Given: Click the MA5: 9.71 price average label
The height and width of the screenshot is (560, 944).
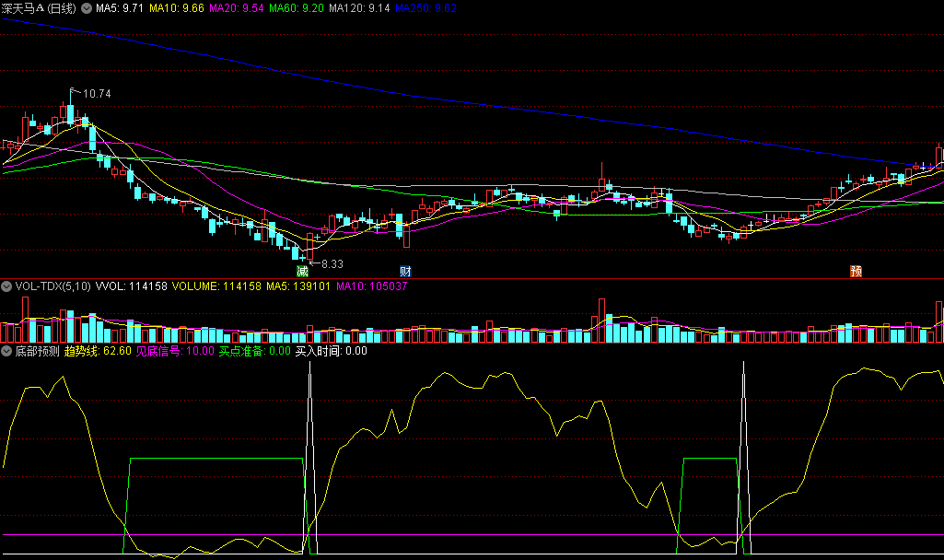Looking at the screenshot, I should click(120, 8).
